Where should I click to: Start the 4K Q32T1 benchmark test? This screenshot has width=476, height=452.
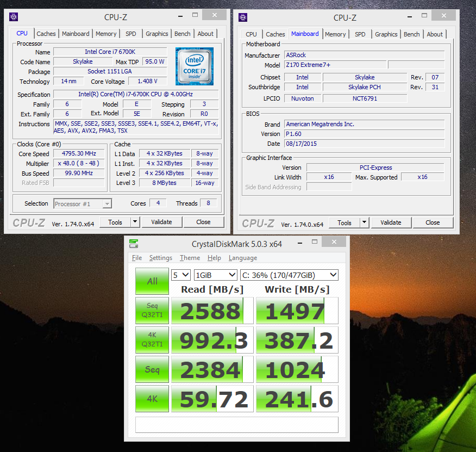pos(152,340)
